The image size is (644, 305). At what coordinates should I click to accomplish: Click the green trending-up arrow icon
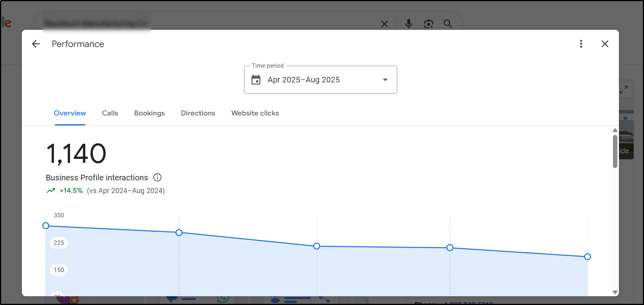51,191
